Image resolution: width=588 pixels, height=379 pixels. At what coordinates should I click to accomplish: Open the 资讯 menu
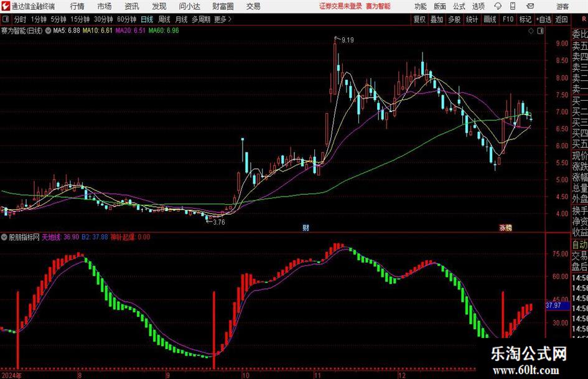[132, 6]
